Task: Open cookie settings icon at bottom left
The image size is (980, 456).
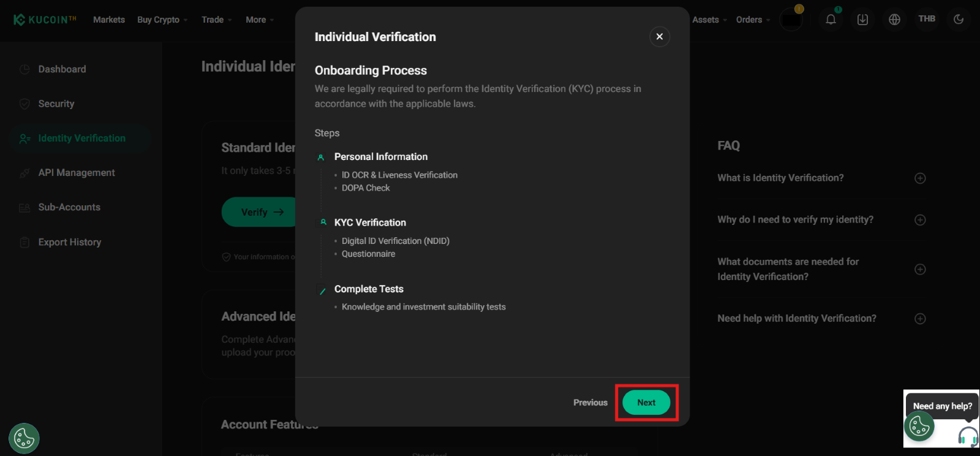Action: 24,438
